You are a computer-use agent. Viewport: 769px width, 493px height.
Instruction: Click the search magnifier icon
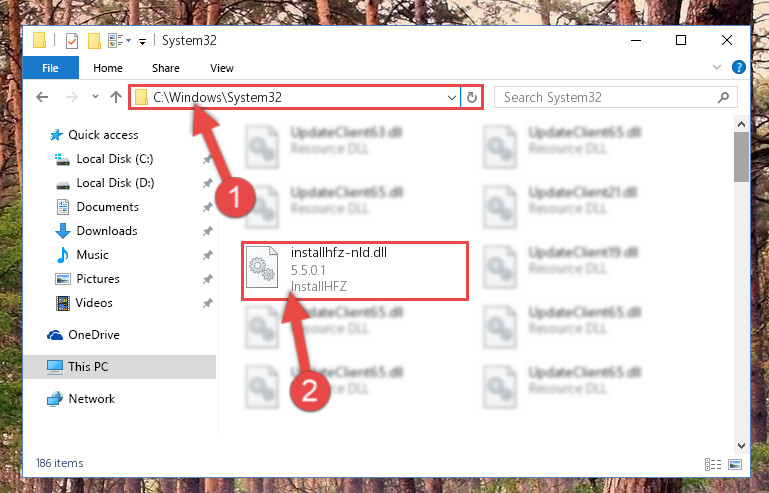coord(723,97)
